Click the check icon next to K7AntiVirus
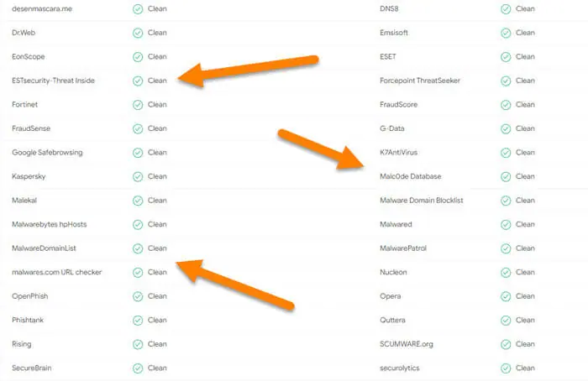The height and width of the screenshot is (381, 588). click(x=506, y=153)
